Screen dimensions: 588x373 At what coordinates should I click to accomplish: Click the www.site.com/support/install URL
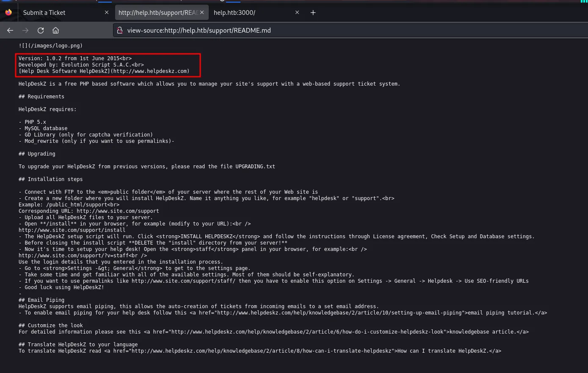72,230
